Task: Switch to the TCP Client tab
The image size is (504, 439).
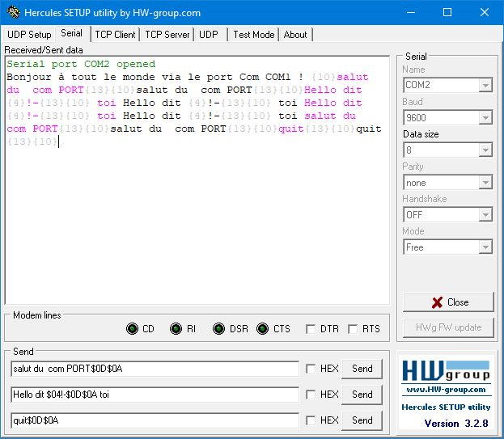Action: pyautogui.click(x=115, y=35)
